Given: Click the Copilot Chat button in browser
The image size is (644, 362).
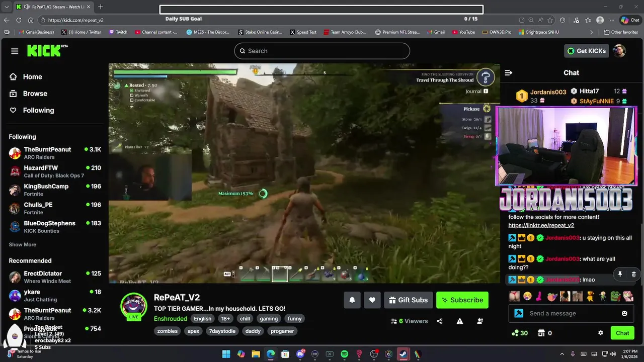Looking at the screenshot, I should click(x=630, y=20).
